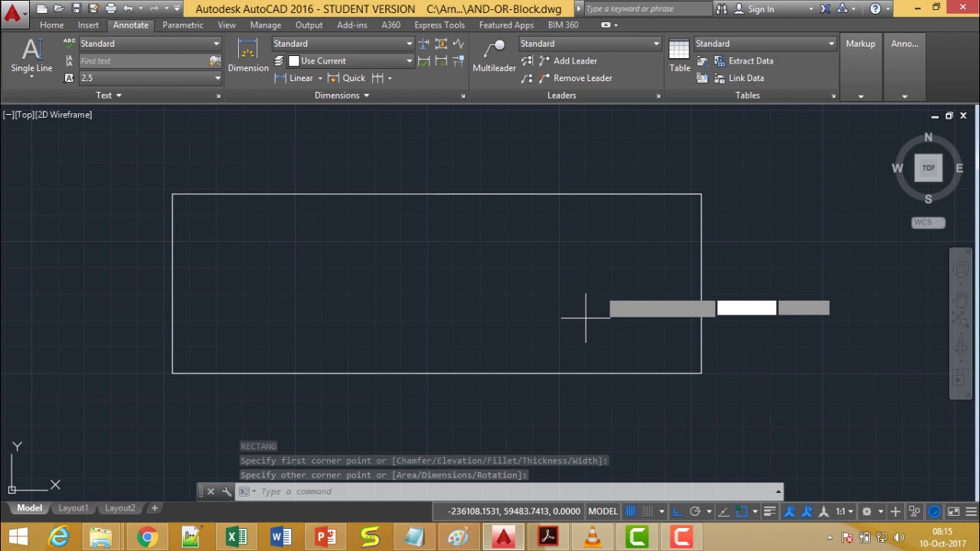Click the viewport view label [Top]
Viewport: 980px width, 551px height.
26,115
